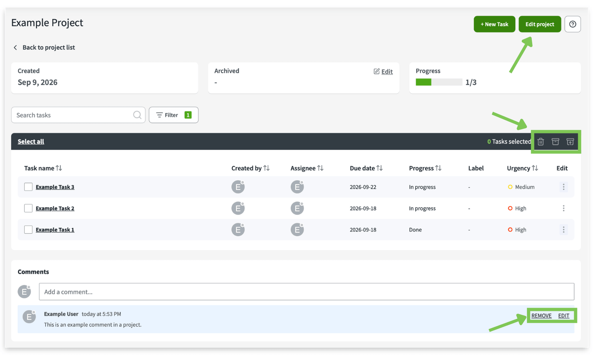Click the 2026-09-22 due date cell
Viewport: 598px width, 364px height.
click(363, 187)
